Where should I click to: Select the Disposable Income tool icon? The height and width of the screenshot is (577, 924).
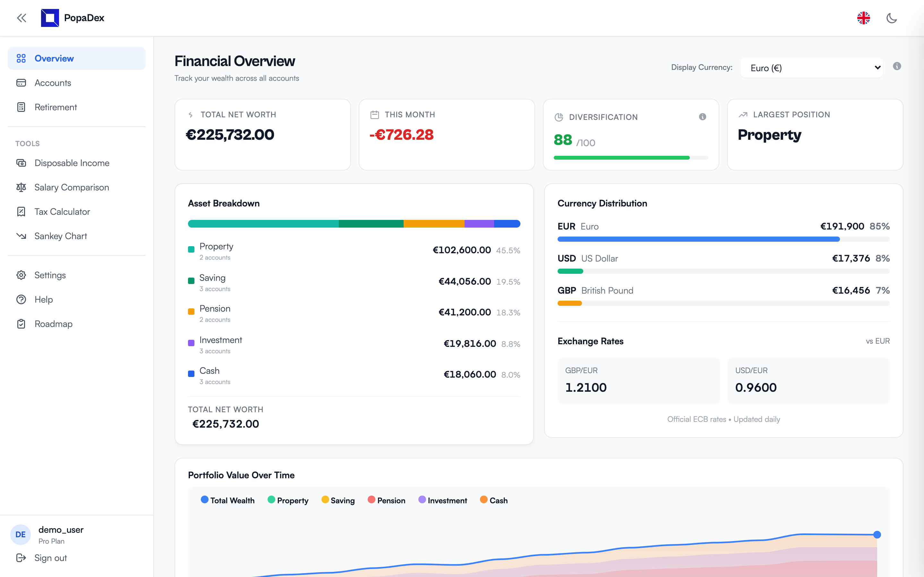[x=21, y=163]
